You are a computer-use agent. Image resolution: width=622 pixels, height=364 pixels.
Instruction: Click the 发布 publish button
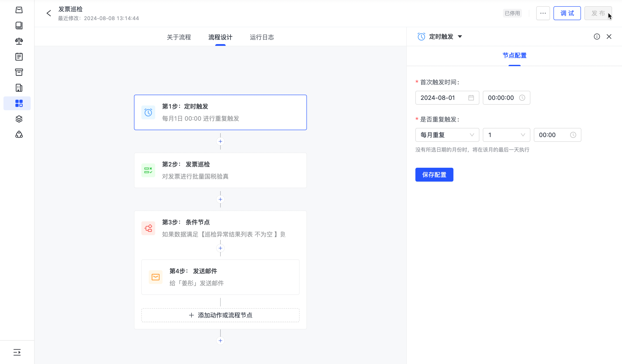pos(598,13)
